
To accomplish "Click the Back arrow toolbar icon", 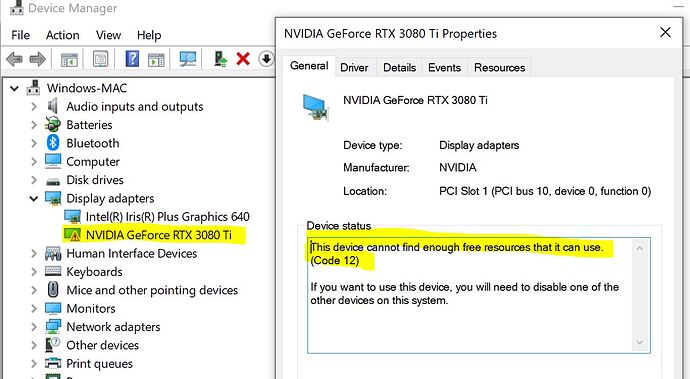I will click(x=15, y=59).
